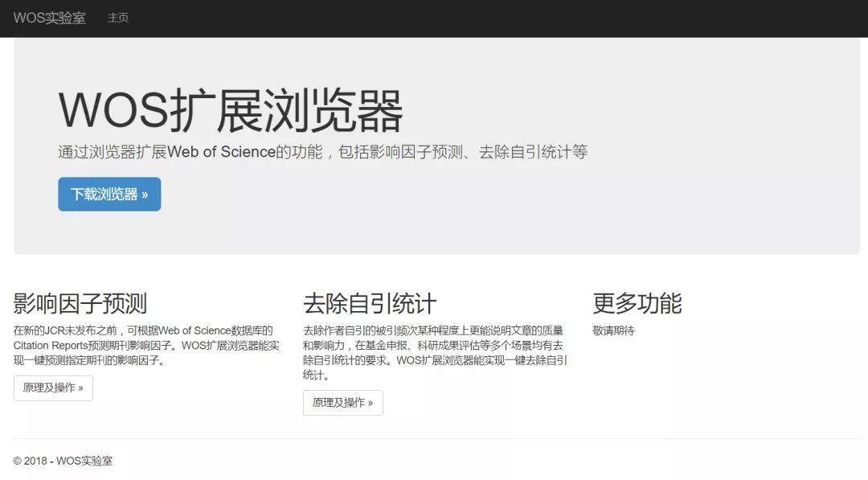Click the description paragraph below 去除自引统计
The image size is (868, 480).
coord(434,352)
